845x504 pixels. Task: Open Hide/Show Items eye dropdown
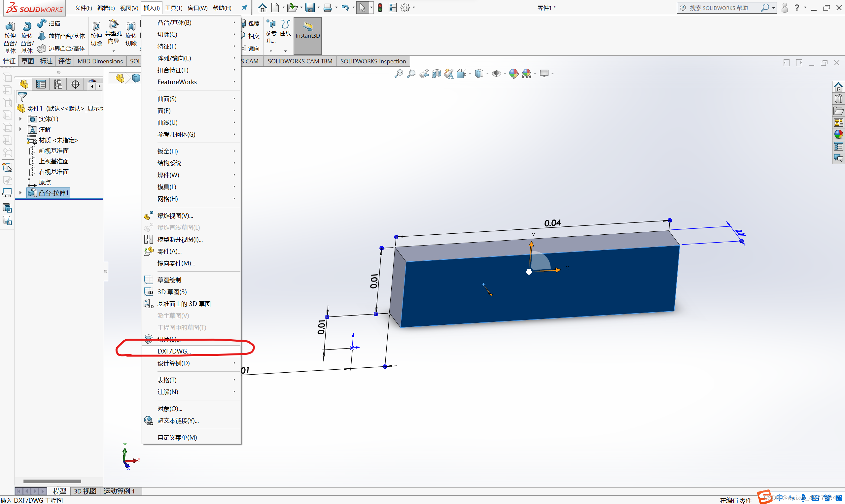tap(497, 73)
